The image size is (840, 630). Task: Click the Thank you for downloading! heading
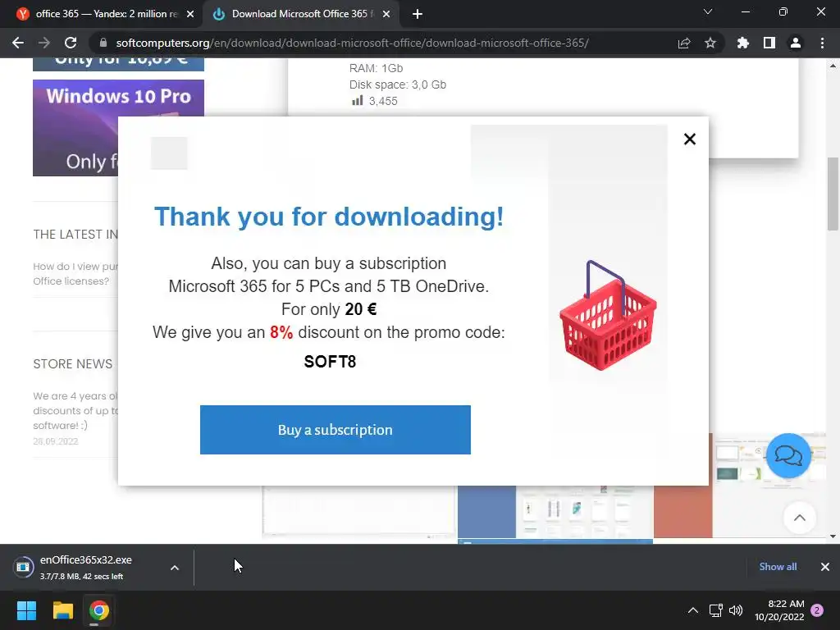(329, 217)
